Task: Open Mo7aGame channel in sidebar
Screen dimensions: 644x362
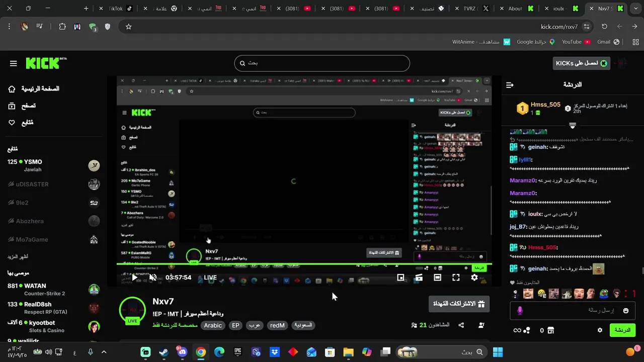Action: click(54, 239)
